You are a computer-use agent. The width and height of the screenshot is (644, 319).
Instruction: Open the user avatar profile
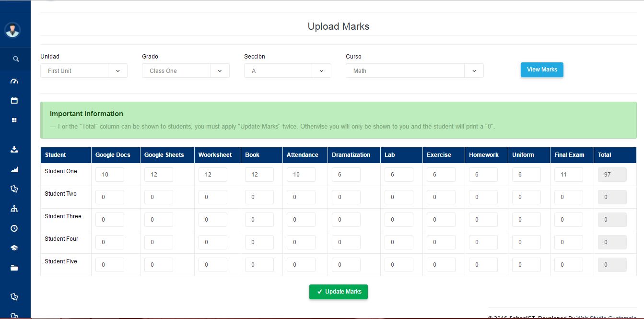pos(12,30)
